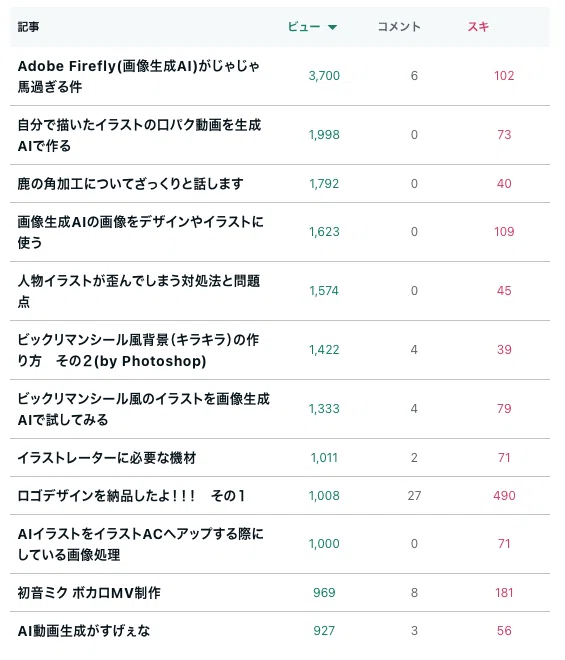This screenshot has width=565, height=660.
Task: Open the 人物イラストが歪んでしまう article
Action: 139,291
